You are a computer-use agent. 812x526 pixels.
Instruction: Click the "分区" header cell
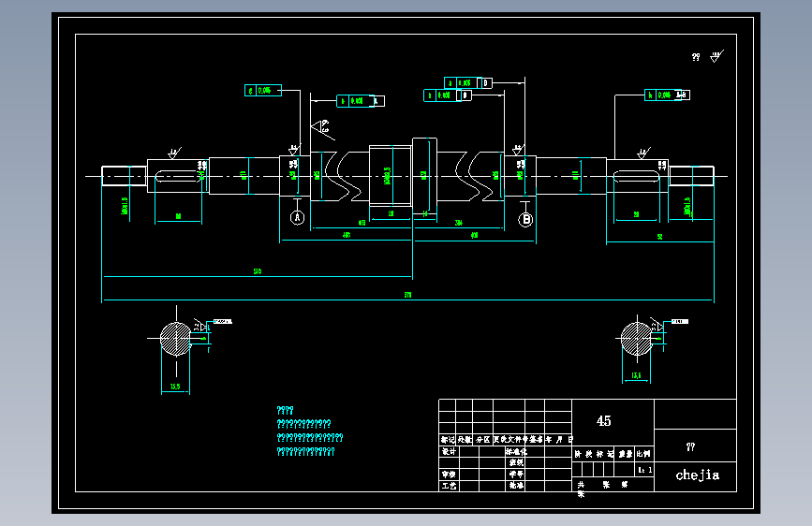tap(482, 440)
